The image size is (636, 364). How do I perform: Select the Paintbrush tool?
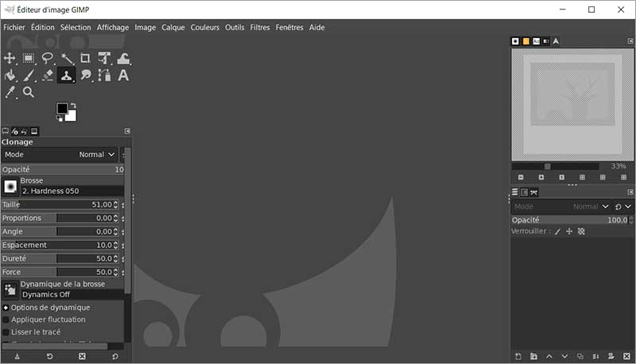(x=29, y=76)
